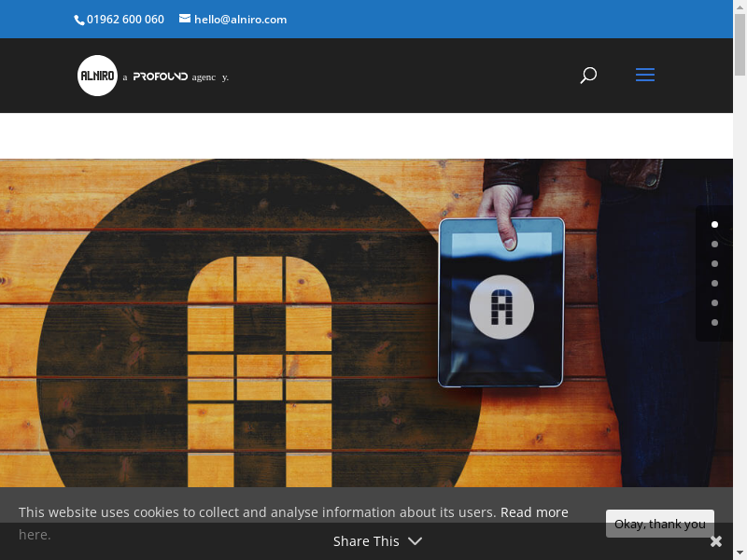
Task: Call 01962 600 060 link
Action: coord(125,20)
